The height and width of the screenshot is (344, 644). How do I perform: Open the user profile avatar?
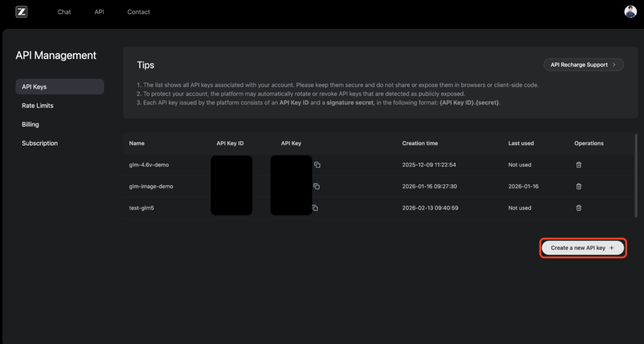pyautogui.click(x=630, y=12)
